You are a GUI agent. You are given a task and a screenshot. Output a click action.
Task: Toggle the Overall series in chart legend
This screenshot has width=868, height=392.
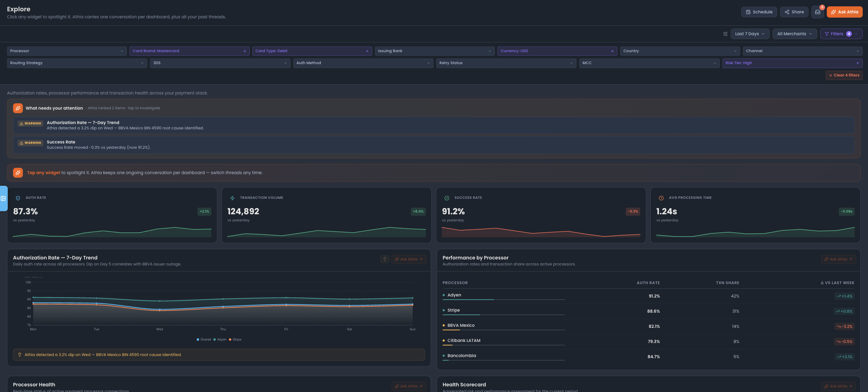[204, 339]
